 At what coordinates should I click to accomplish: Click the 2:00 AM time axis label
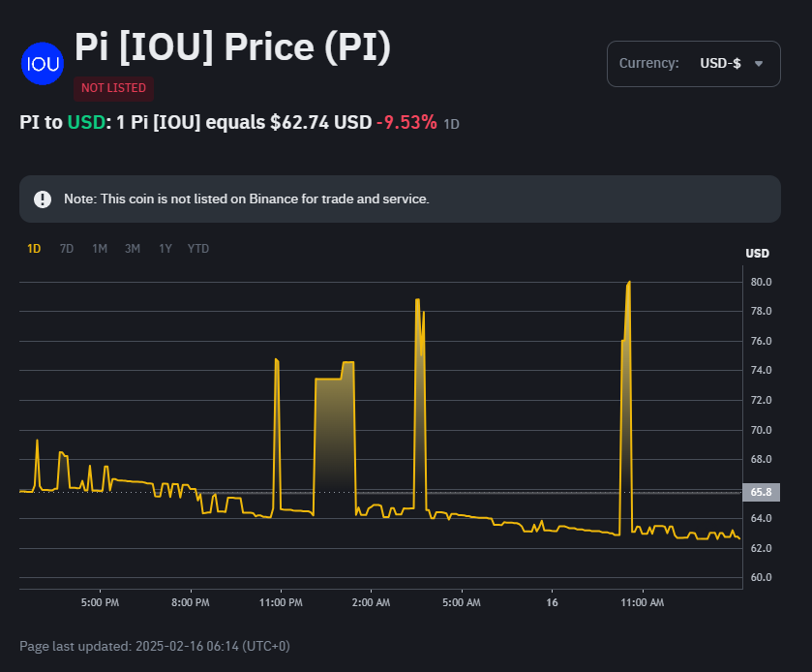click(x=371, y=602)
